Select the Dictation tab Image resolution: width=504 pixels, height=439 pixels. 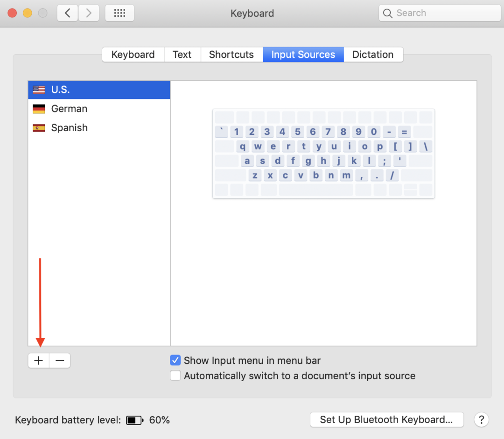[x=373, y=55]
